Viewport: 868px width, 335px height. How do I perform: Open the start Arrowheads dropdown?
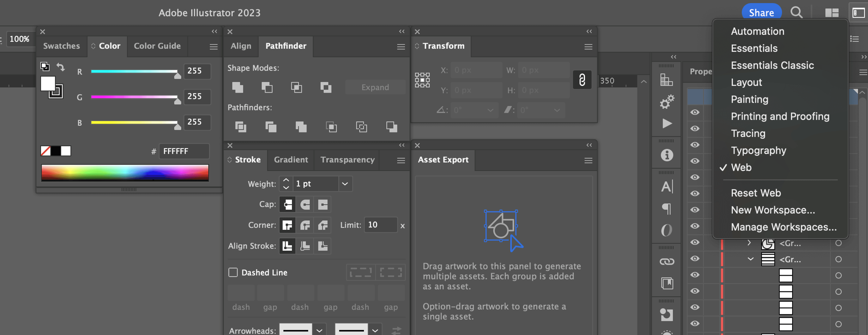click(319, 330)
